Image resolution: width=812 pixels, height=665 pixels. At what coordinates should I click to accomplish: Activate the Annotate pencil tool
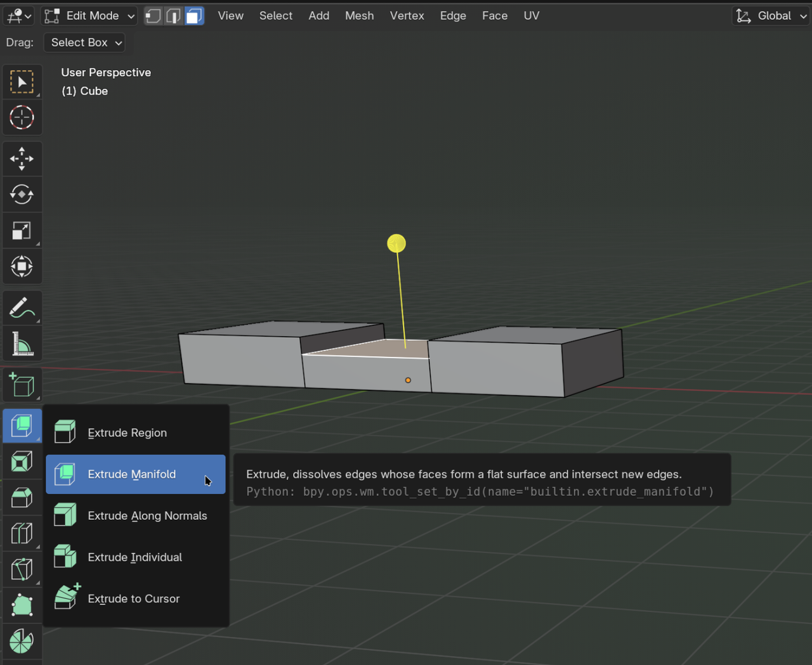[22, 309]
